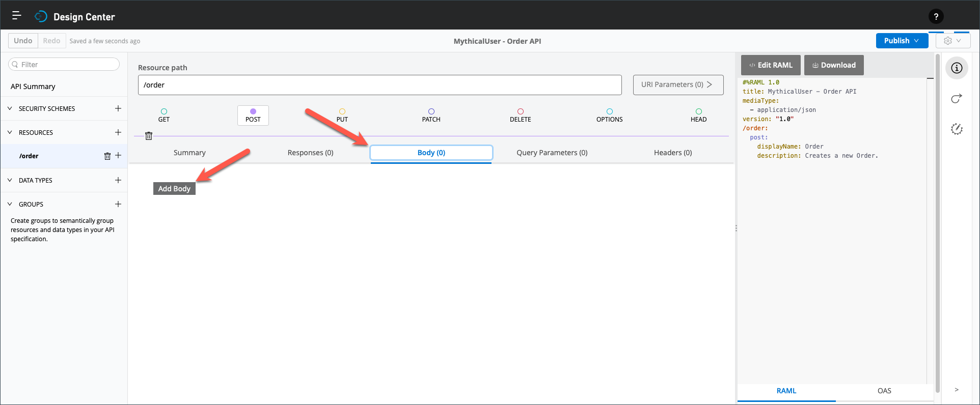The image size is (980, 405).
Task: Collapse the DATA TYPES section
Action: coord(10,180)
